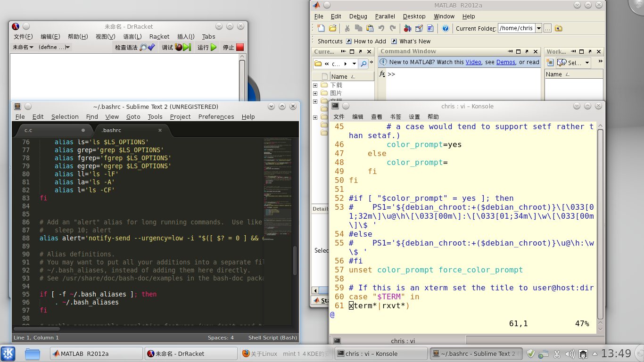The width and height of the screenshot is (644, 362).
Task: Click new variable icon in Workspace panel
Action: pyautogui.click(x=550, y=62)
